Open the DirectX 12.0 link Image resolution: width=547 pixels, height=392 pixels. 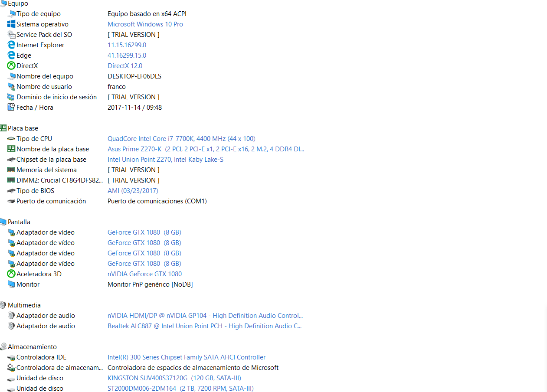click(125, 66)
